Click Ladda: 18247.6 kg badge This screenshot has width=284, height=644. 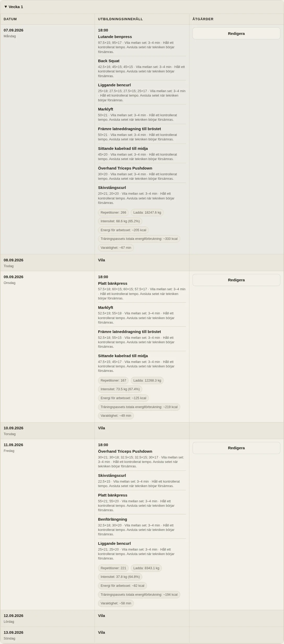[x=147, y=213]
